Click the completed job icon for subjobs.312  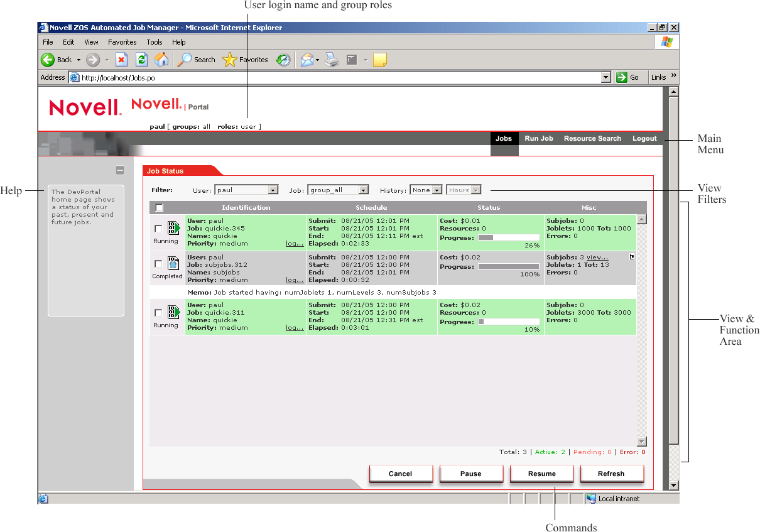pos(173,264)
